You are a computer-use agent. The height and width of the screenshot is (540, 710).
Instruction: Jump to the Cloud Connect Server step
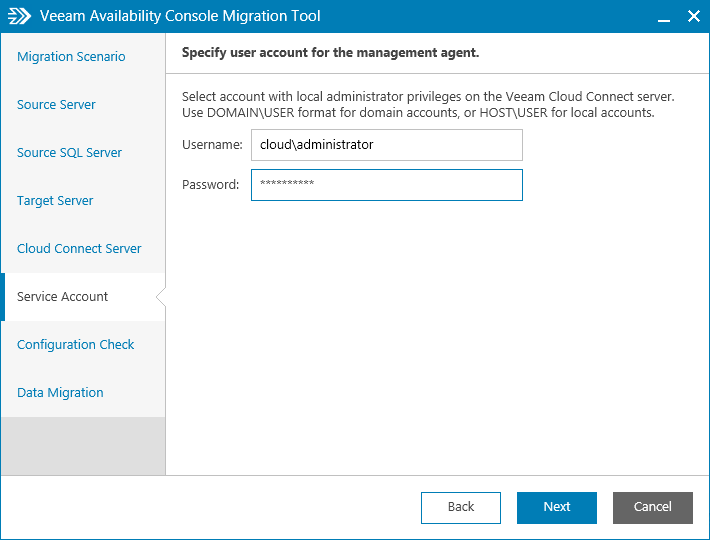coord(79,249)
